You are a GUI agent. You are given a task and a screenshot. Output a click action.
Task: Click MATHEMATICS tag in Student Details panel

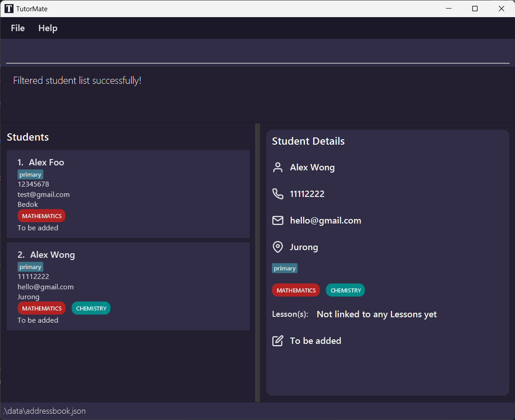296,290
